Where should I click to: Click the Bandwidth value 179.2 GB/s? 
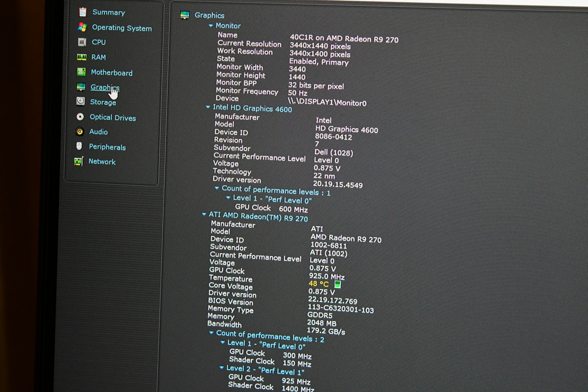click(326, 331)
